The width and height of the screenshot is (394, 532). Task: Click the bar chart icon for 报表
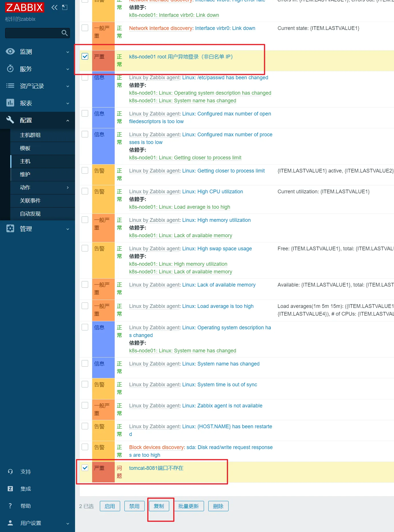10,103
